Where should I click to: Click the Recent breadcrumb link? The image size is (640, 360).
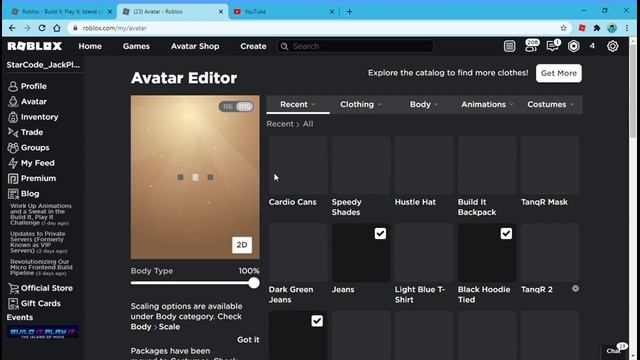pyautogui.click(x=280, y=124)
